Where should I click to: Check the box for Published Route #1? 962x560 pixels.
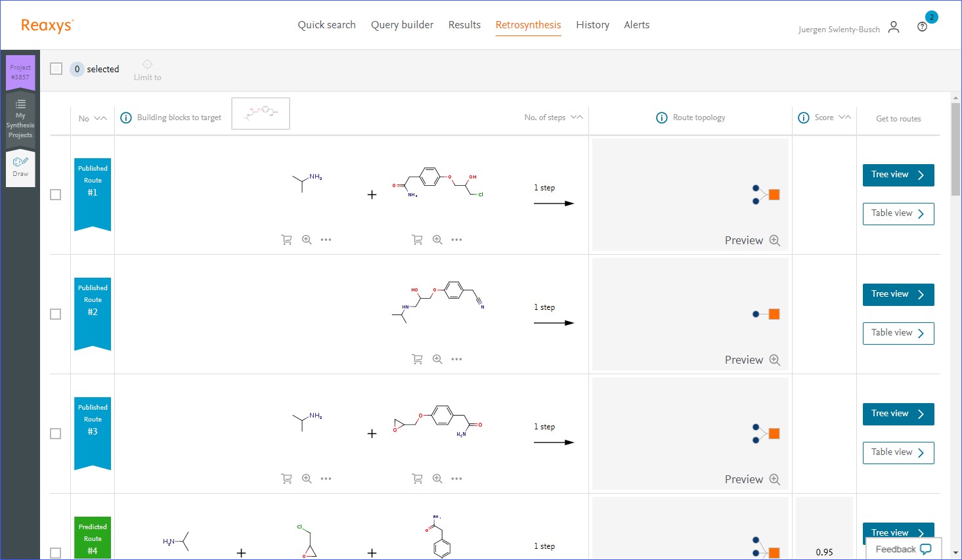point(56,195)
